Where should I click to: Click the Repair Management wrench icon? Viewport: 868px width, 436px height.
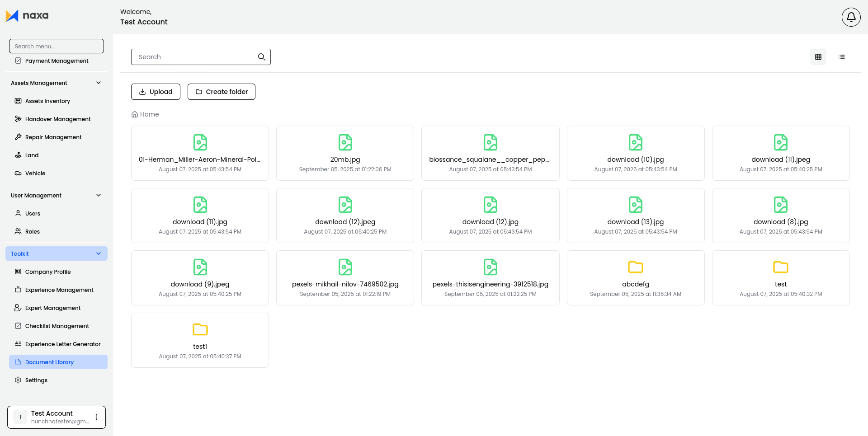tap(18, 137)
